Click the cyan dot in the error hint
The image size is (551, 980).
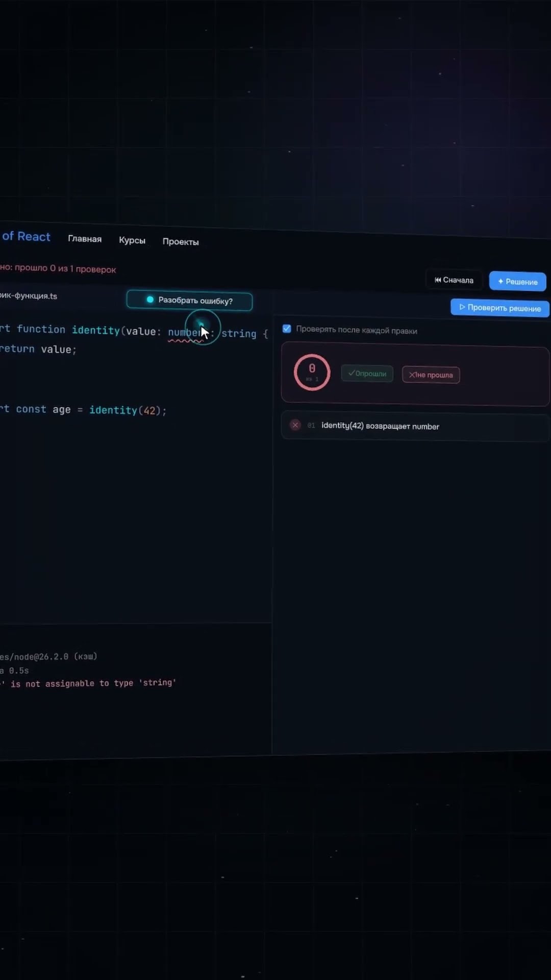click(x=150, y=300)
